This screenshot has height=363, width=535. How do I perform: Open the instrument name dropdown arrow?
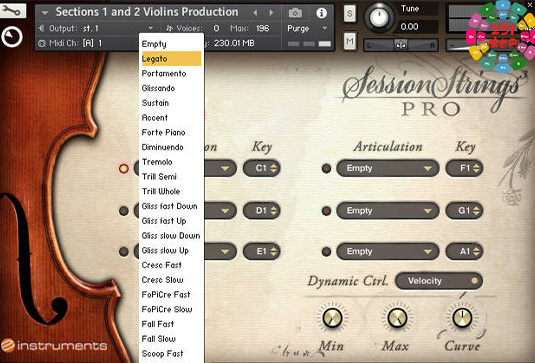[x=45, y=13]
